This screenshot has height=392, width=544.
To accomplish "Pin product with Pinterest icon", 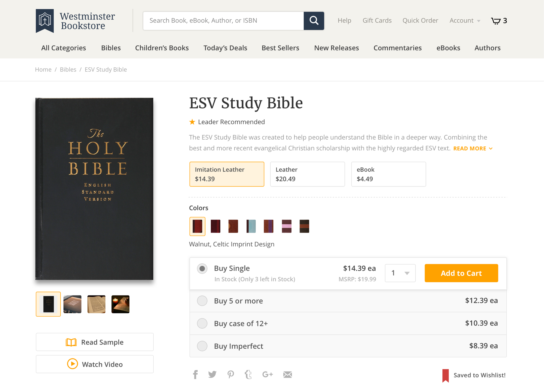I will click(x=231, y=374).
